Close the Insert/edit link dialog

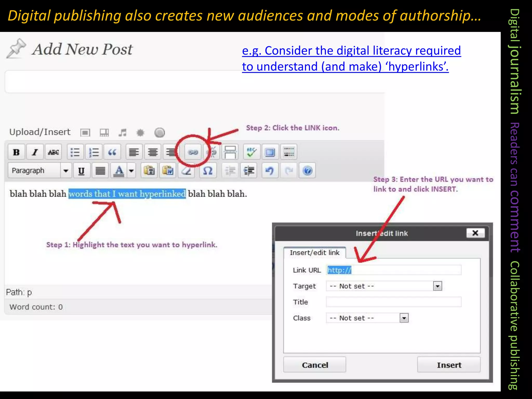click(x=475, y=233)
